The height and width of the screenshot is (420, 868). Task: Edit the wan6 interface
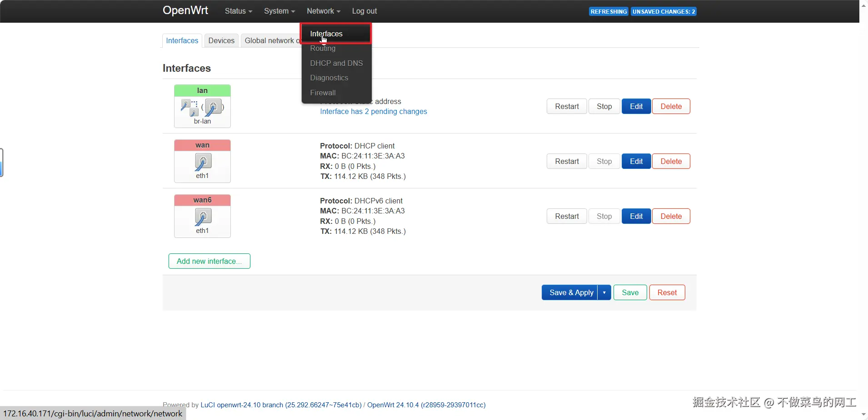[636, 216]
